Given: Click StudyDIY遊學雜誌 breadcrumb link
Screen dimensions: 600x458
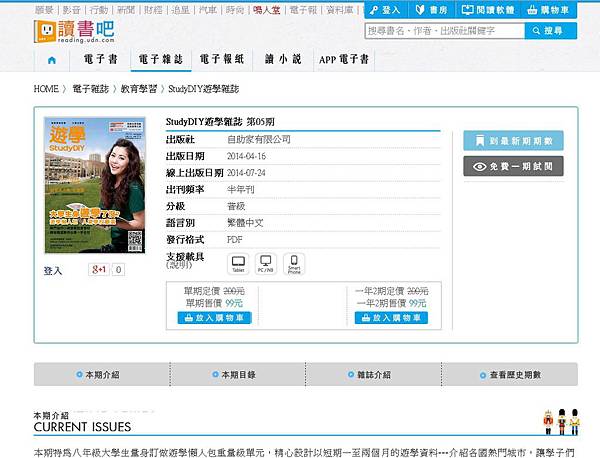Looking at the screenshot, I should pyautogui.click(x=204, y=89).
